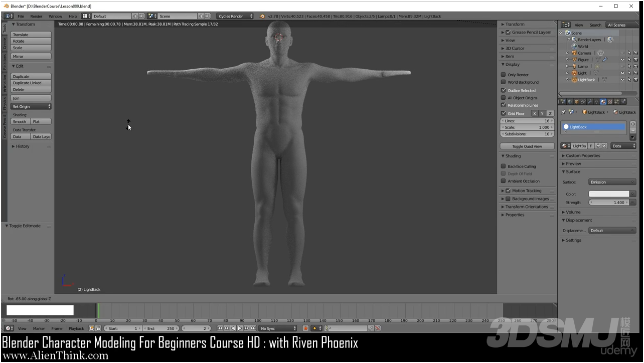Open the timeline Playback menu
Screen dimensions: 644x363
tap(76, 328)
